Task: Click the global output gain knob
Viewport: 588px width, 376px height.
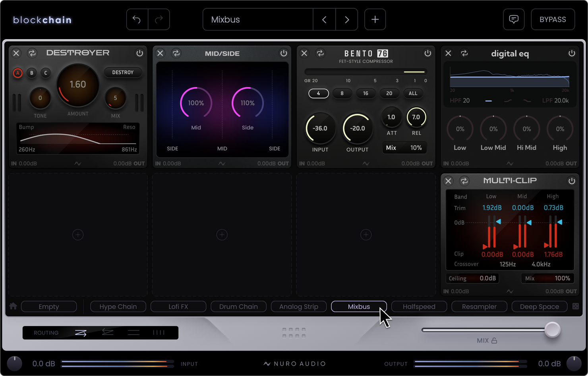Action: [x=574, y=363]
